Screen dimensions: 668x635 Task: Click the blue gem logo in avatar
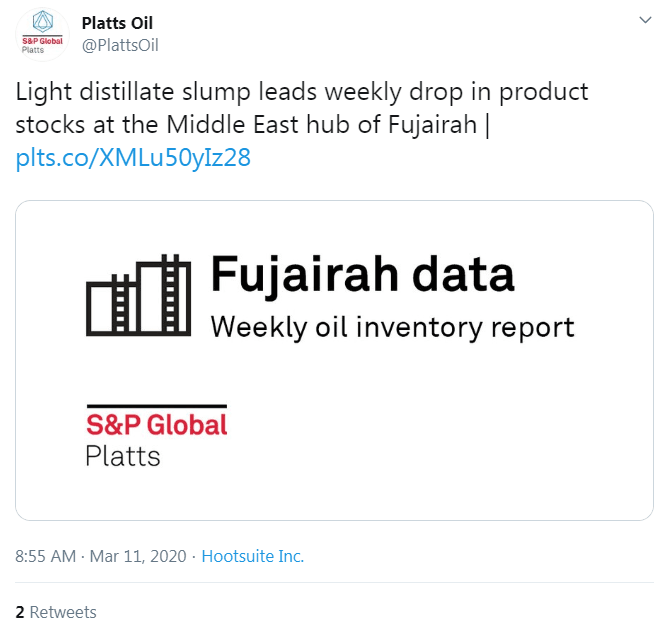(43, 22)
